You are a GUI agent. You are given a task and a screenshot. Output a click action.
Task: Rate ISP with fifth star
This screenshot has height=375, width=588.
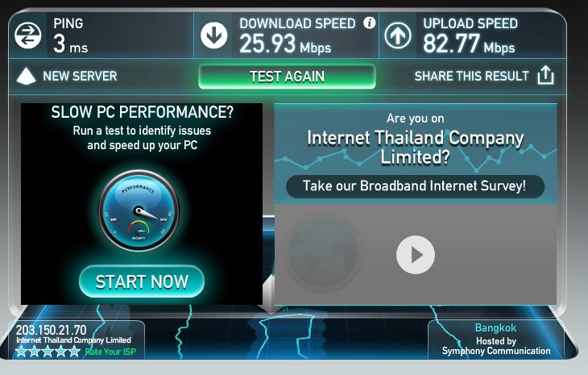[74, 352]
